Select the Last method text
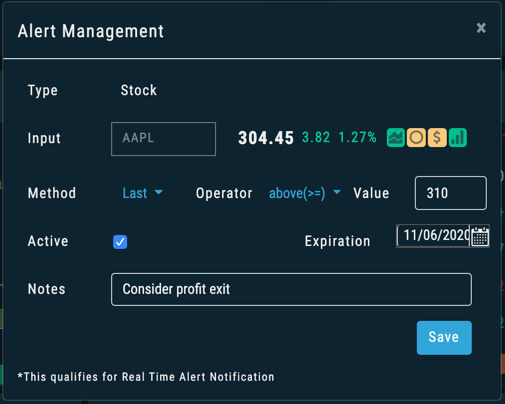The width and height of the screenshot is (505, 404). coord(135,193)
